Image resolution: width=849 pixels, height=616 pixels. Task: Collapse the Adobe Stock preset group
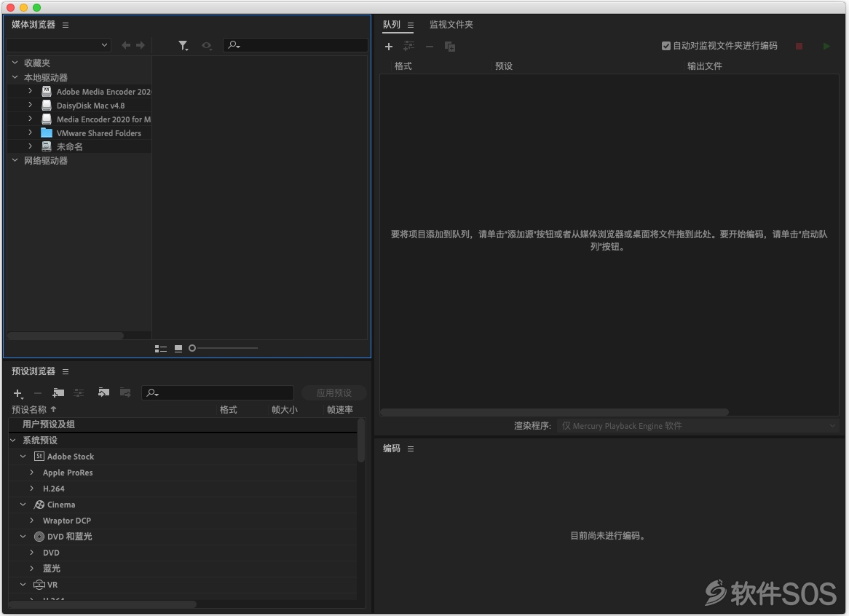point(23,457)
